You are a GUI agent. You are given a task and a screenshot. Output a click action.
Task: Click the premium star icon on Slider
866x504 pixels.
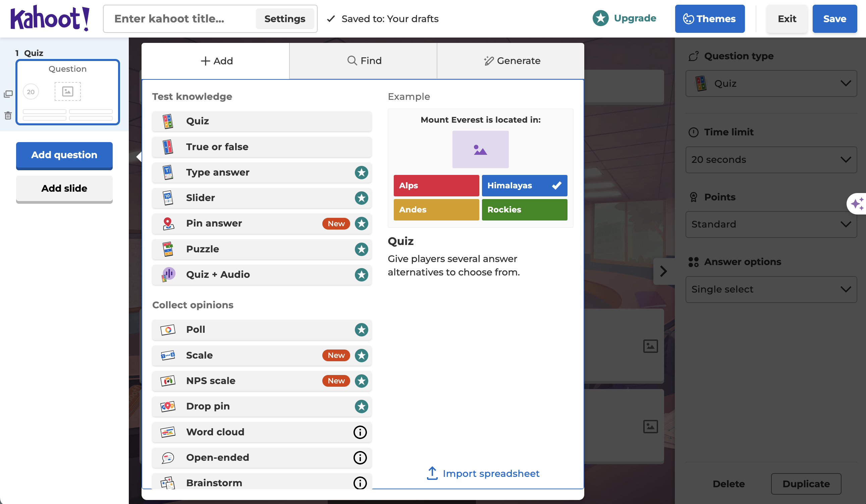[x=361, y=198]
